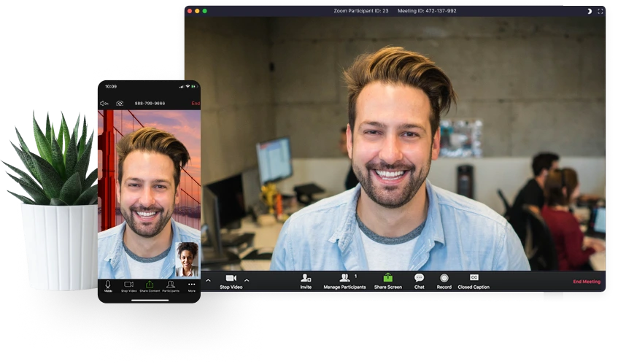Open Participants on the phone app
Image resolution: width=618 pixels, height=364 pixels.
(x=171, y=287)
